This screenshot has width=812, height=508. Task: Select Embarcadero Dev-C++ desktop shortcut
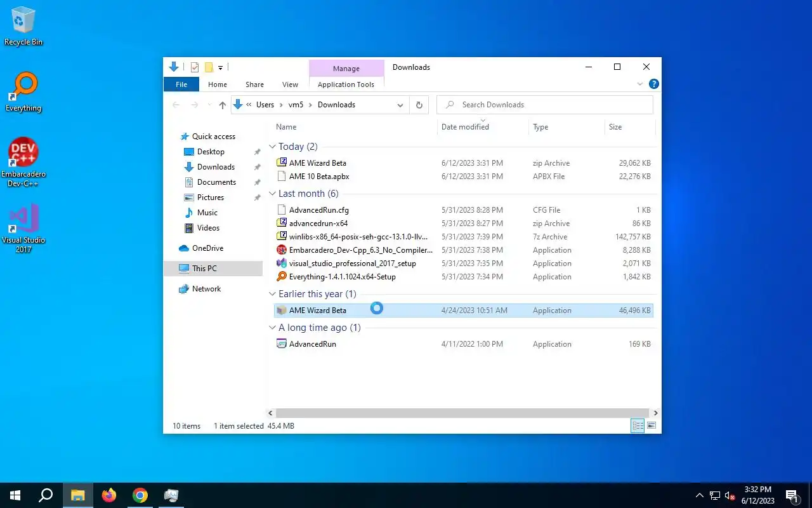click(x=23, y=163)
